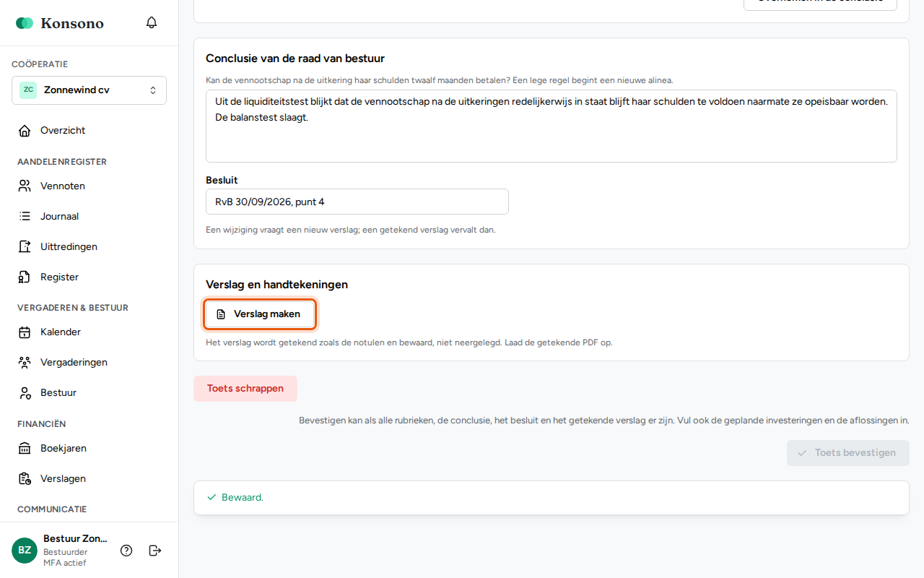Click the Bestuur person icon

point(25,393)
